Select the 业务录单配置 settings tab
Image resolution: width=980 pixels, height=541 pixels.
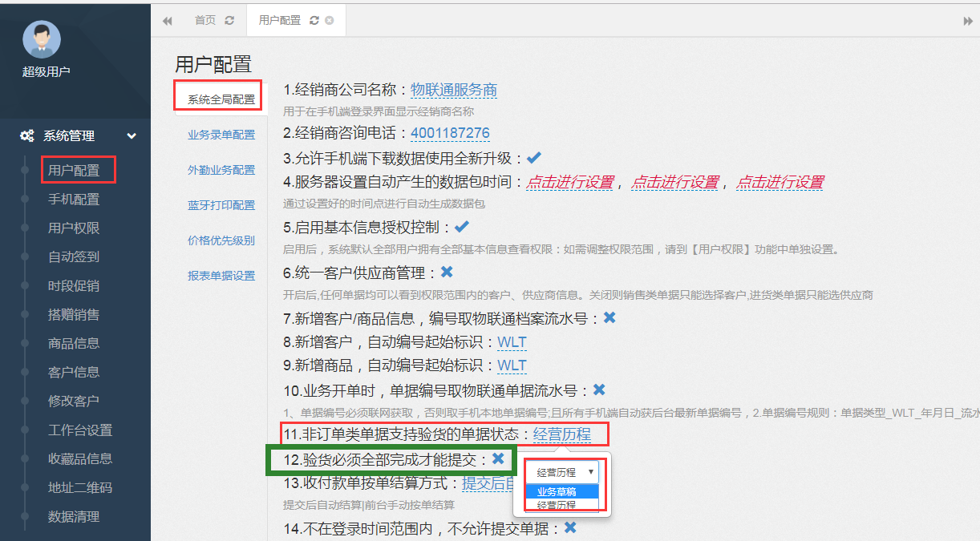[221, 135]
